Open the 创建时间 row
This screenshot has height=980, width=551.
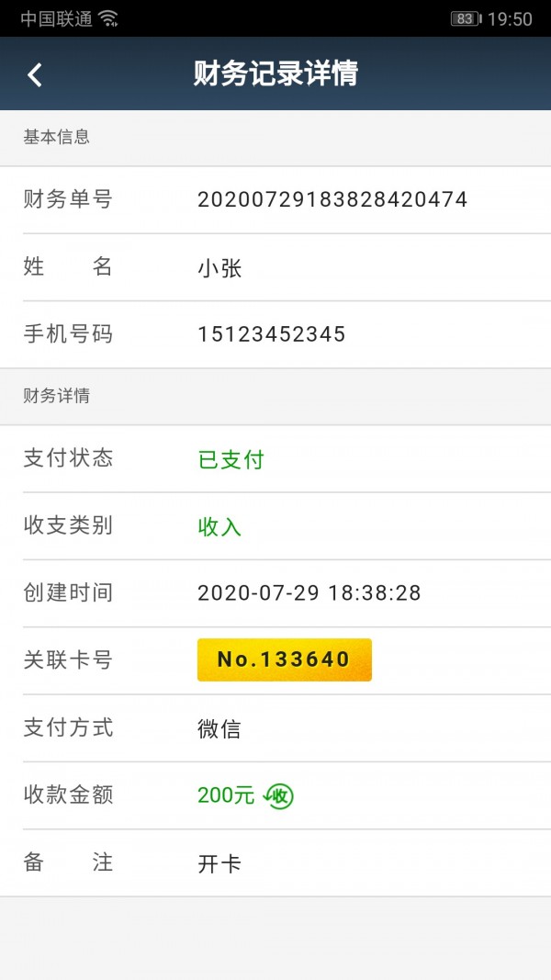point(275,592)
